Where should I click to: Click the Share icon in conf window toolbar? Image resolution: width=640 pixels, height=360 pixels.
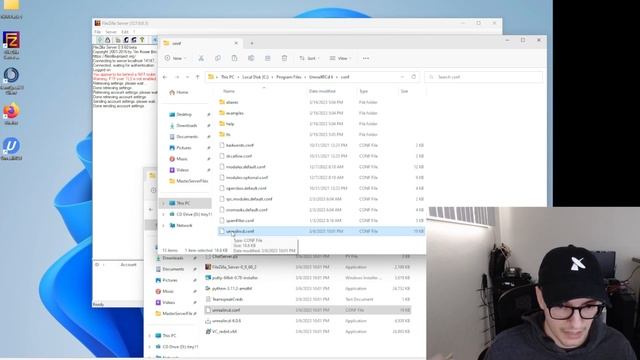click(x=268, y=58)
